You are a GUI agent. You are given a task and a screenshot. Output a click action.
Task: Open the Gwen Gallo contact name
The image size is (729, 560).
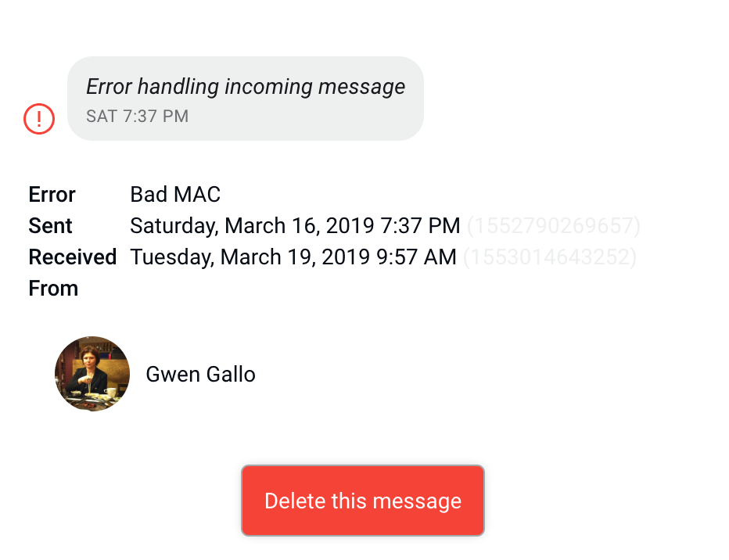[199, 374]
